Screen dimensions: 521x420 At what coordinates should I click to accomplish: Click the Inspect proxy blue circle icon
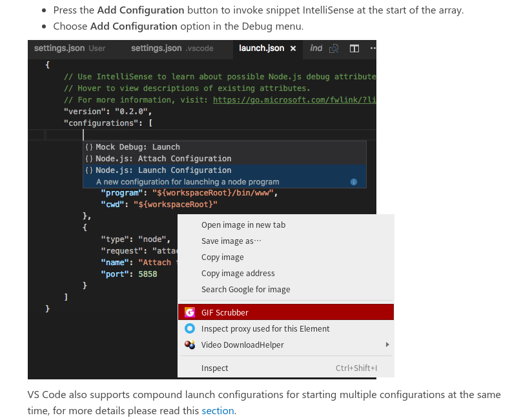190,328
